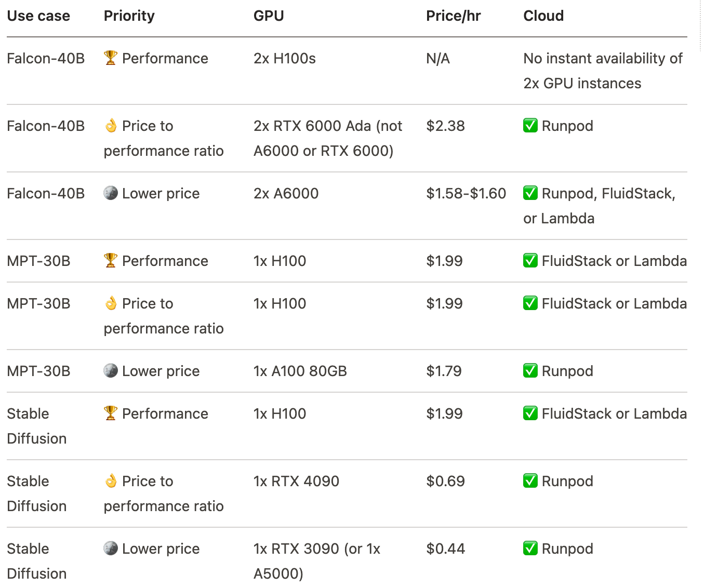Click the trophy icon in Falcon-40B Performance row
This screenshot has width=718, height=588.
(111, 58)
